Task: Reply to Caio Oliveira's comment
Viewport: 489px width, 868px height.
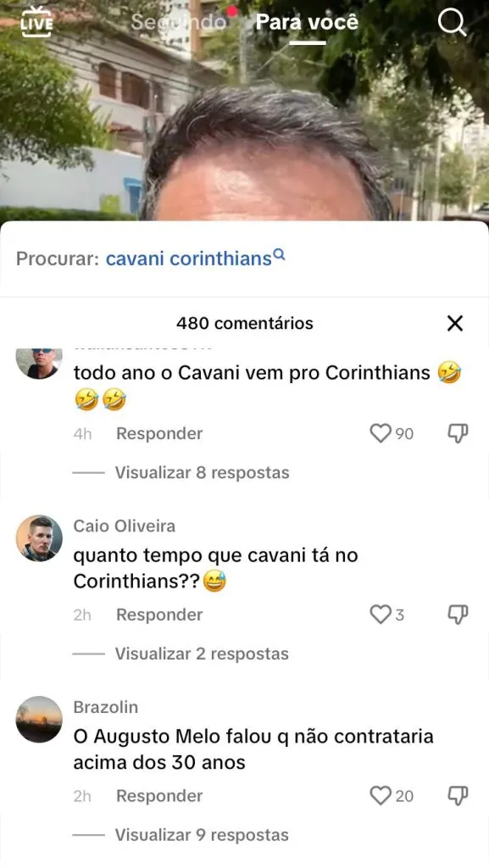Action: (x=159, y=615)
